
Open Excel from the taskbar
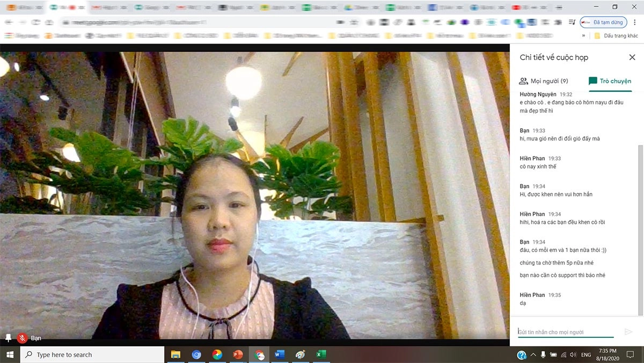pos(321,354)
